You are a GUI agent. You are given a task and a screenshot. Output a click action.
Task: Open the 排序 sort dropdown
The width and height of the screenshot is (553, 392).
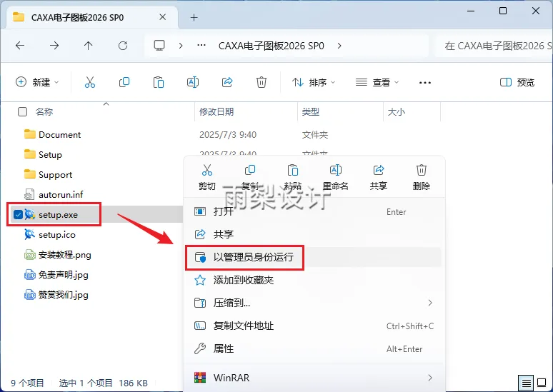314,82
